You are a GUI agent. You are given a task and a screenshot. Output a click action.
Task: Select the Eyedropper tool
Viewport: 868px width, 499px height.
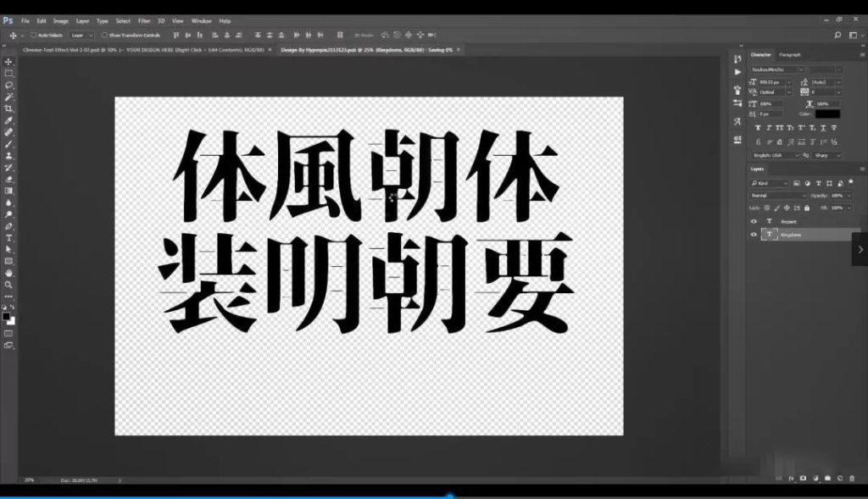pos(9,121)
